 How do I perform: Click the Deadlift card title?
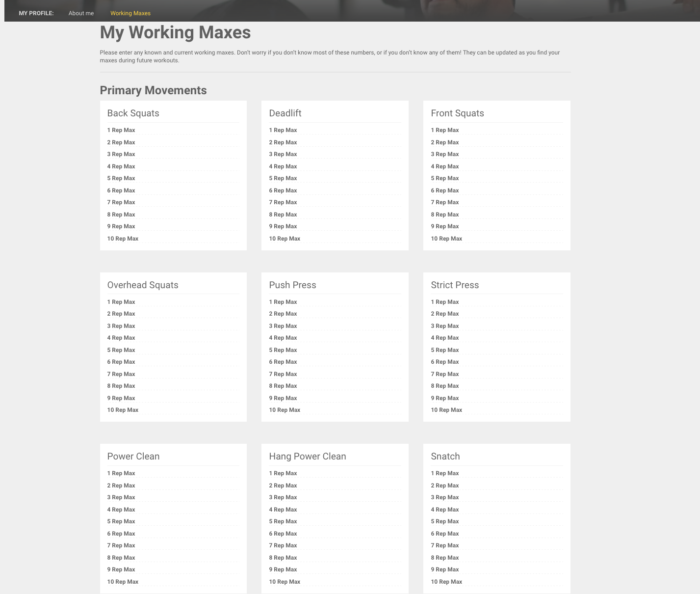[285, 113]
